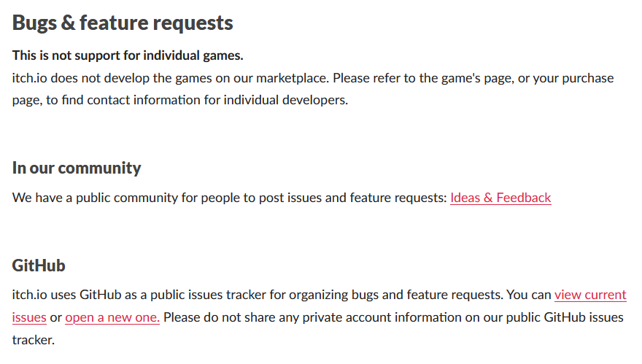Click 'post issues and feature requests' text
The width and height of the screenshot is (642, 364).
(x=356, y=198)
